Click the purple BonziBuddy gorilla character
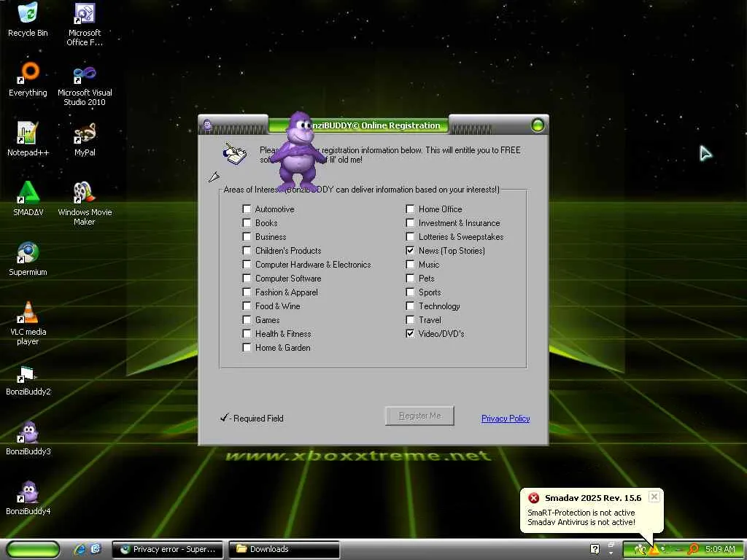 click(x=298, y=152)
